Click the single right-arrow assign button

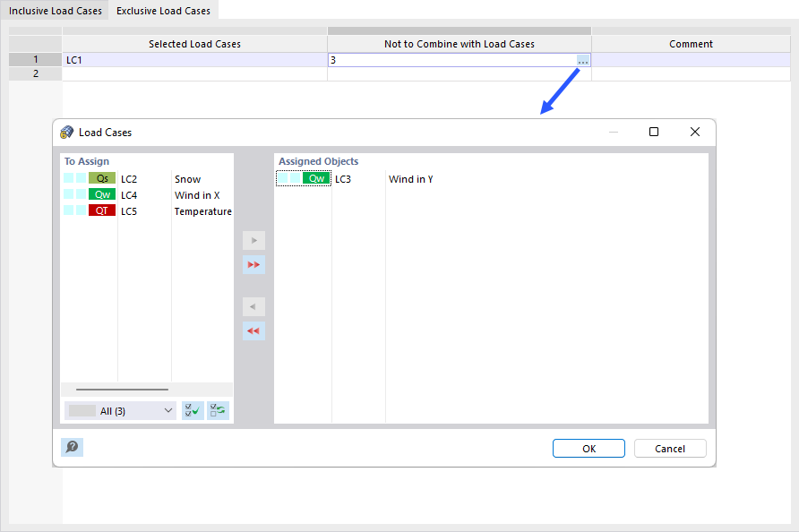point(253,240)
